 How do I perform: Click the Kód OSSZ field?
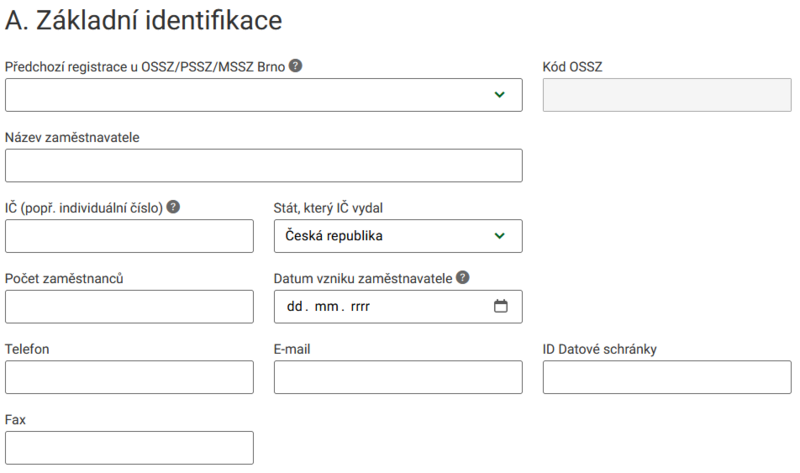[667, 95]
